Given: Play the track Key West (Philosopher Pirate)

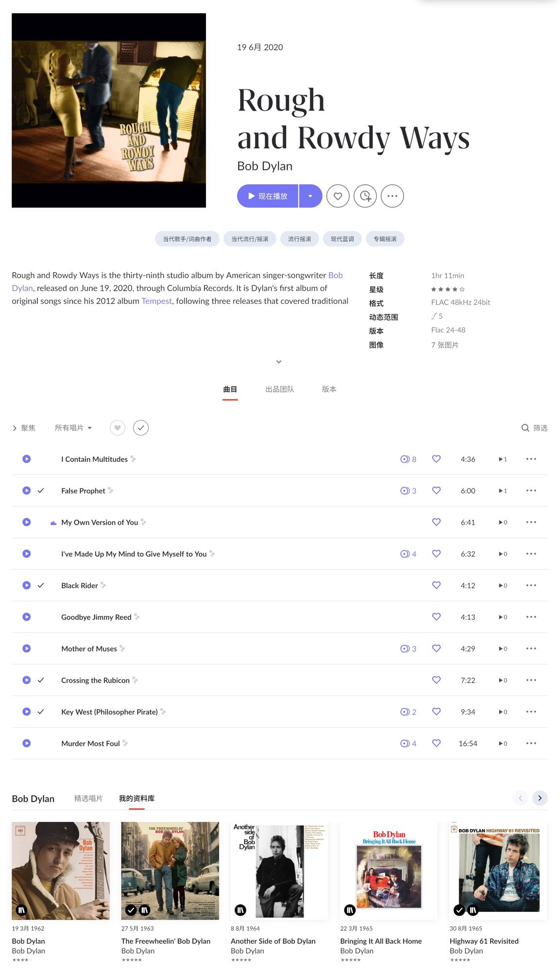Looking at the screenshot, I should click(27, 712).
